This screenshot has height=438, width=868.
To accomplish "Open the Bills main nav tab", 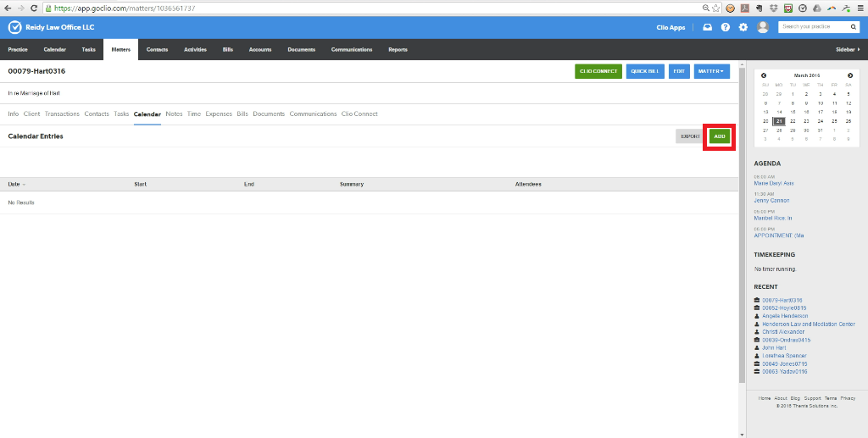I will click(x=228, y=49).
